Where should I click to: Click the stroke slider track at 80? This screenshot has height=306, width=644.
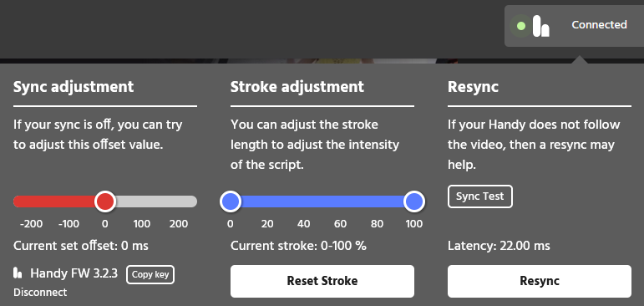tap(377, 201)
